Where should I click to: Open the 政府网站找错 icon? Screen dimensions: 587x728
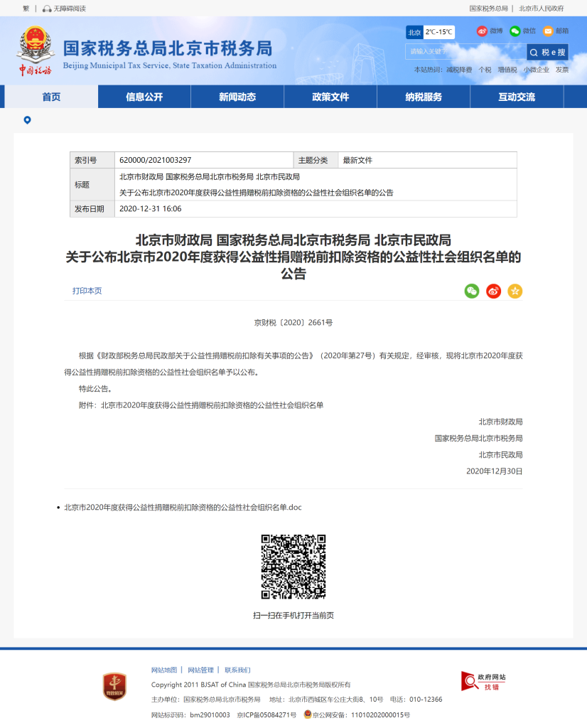[x=483, y=682]
